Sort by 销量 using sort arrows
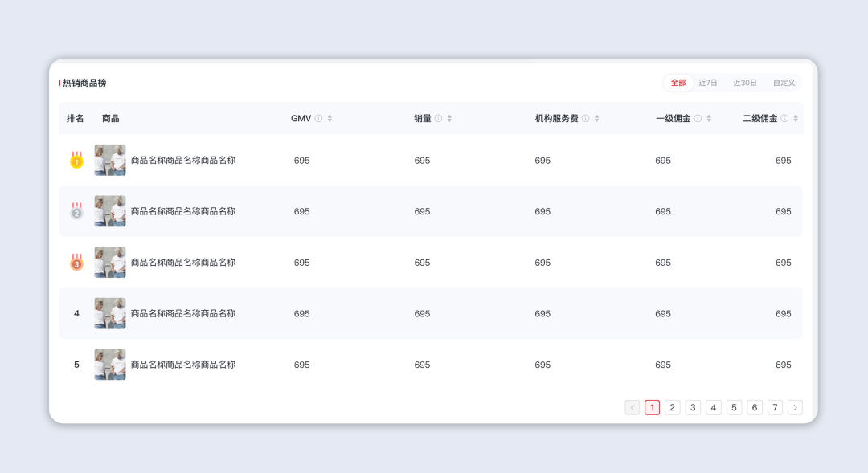868x473 pixels. pos(449,119)
